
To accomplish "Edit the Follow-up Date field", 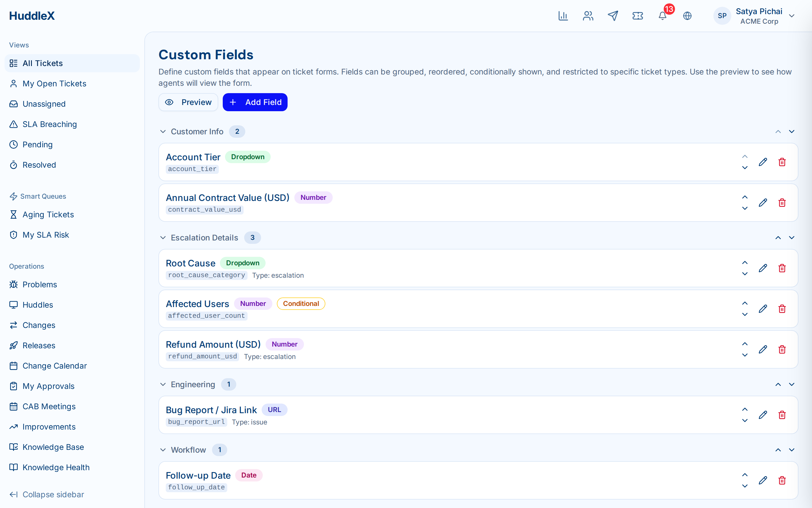I will pos(763,480).
